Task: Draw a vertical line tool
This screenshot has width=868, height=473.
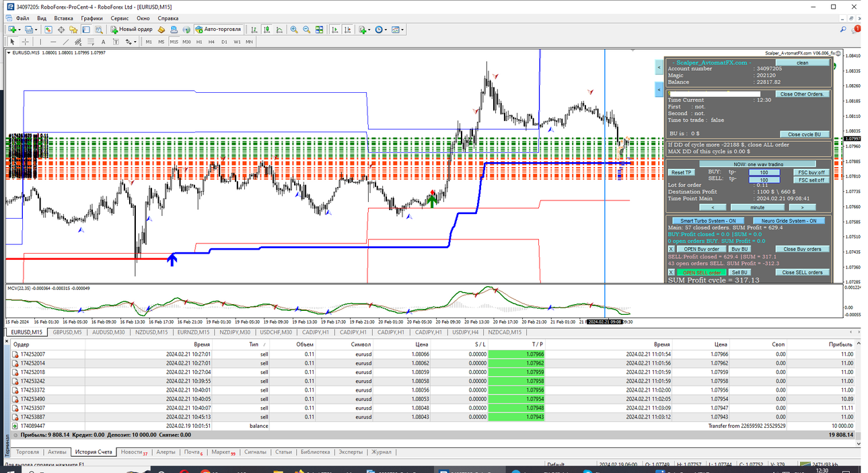Action: (41, 42)
